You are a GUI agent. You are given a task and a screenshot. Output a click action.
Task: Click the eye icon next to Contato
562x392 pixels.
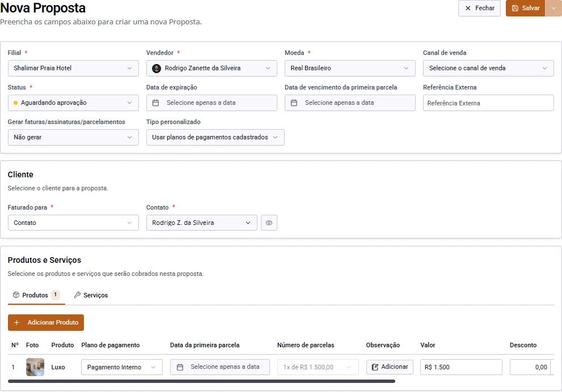[x=269, y=223]
